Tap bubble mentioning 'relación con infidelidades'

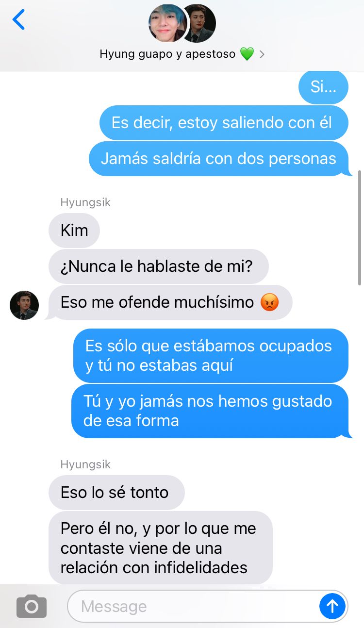point(160,548)
